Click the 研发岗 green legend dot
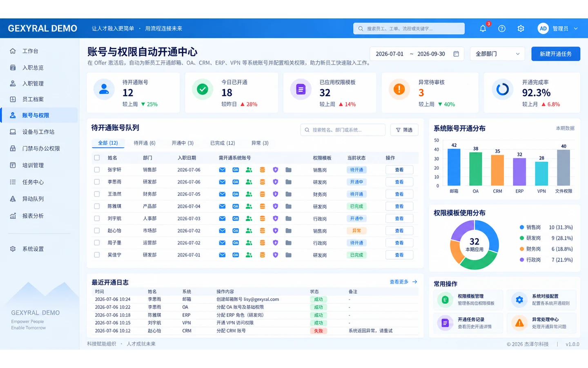 522,238
